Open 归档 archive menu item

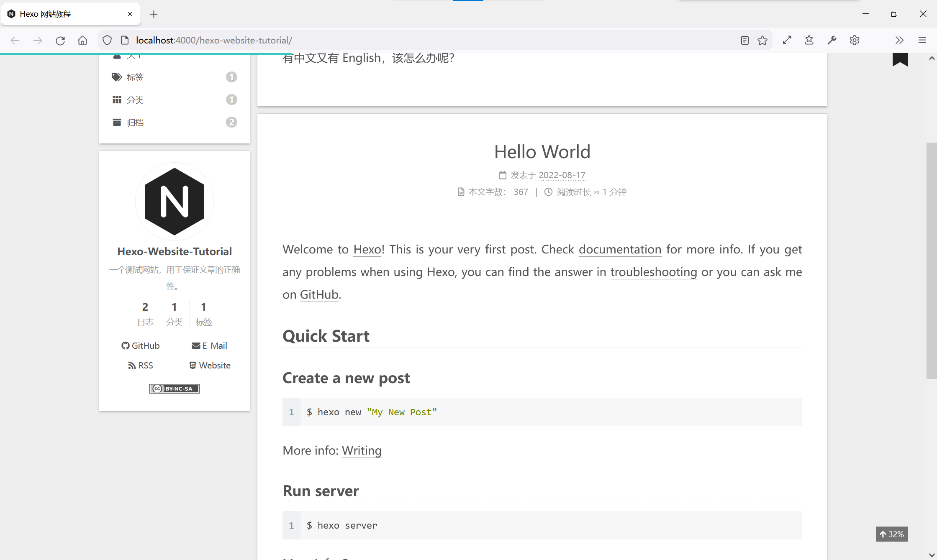(135, 123)
